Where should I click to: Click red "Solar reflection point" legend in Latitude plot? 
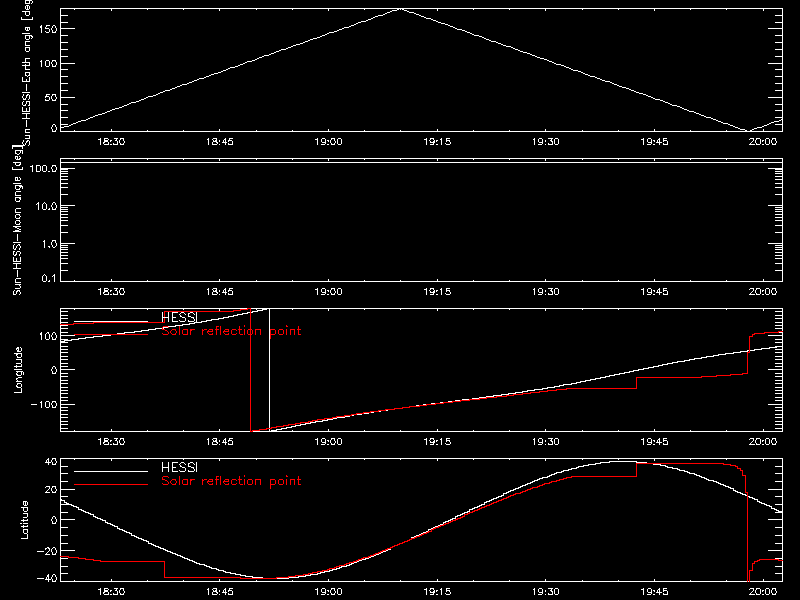click(231, 481)
